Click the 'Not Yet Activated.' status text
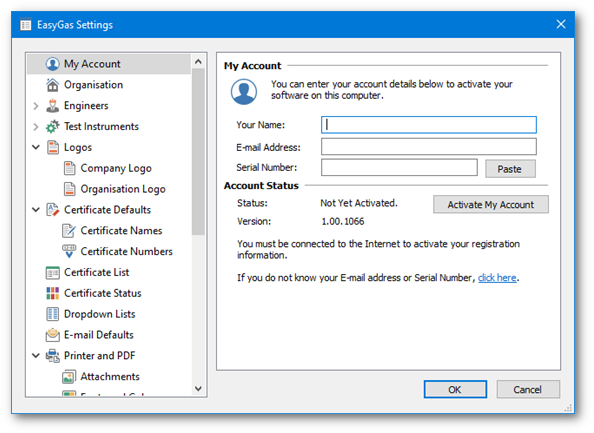The height and width of the screenshot is (433, 594). 359,203
